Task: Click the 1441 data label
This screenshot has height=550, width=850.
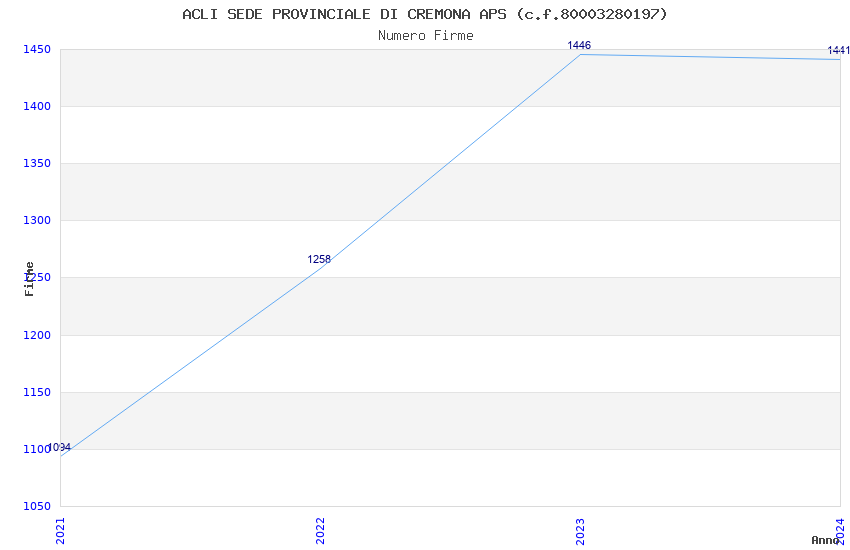Action: click(839, 50)
